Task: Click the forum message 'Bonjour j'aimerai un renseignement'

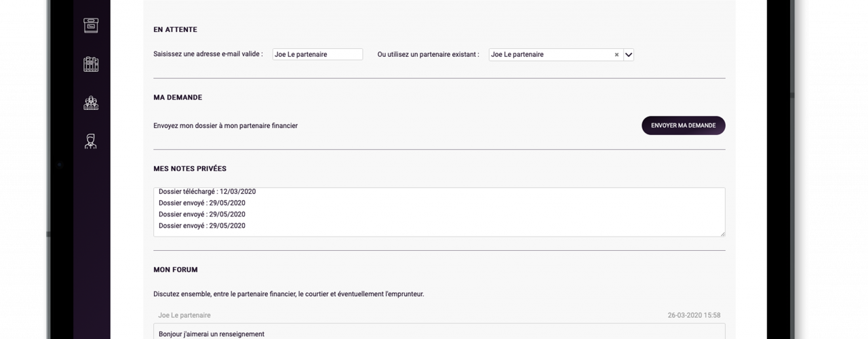Action: [212, 334]
